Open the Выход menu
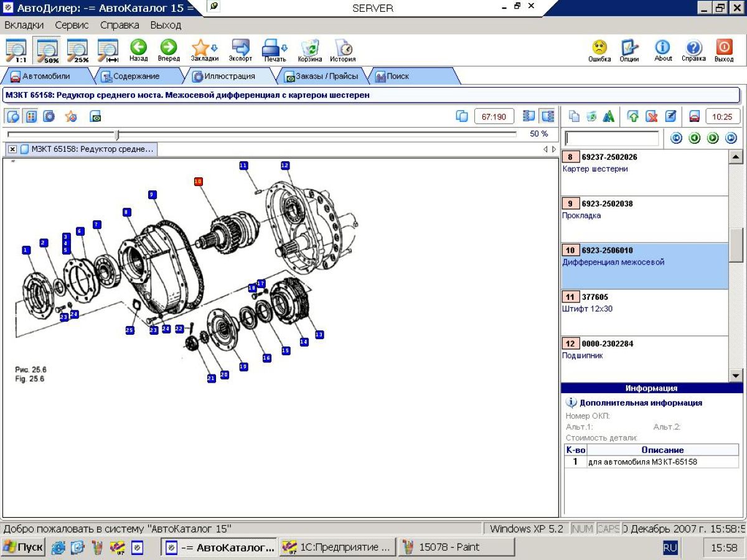The height and width of the screenshot is (560, 747). tap(166, 26)
